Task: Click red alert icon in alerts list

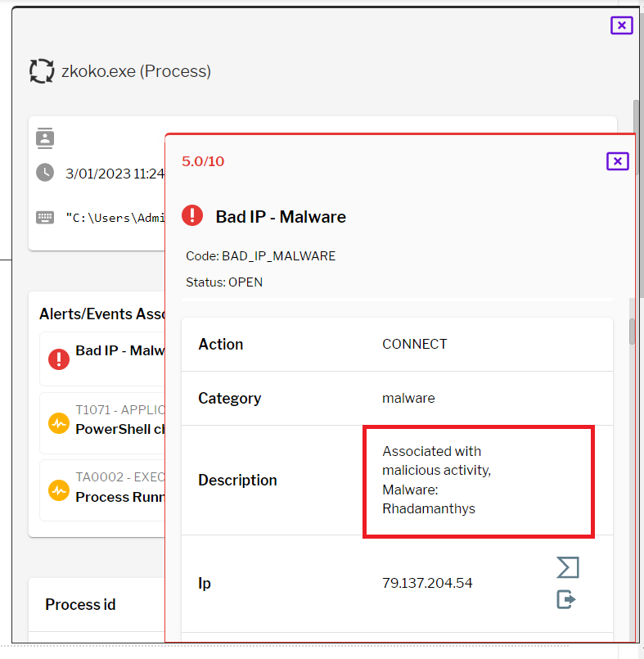Action: (59, 358)
